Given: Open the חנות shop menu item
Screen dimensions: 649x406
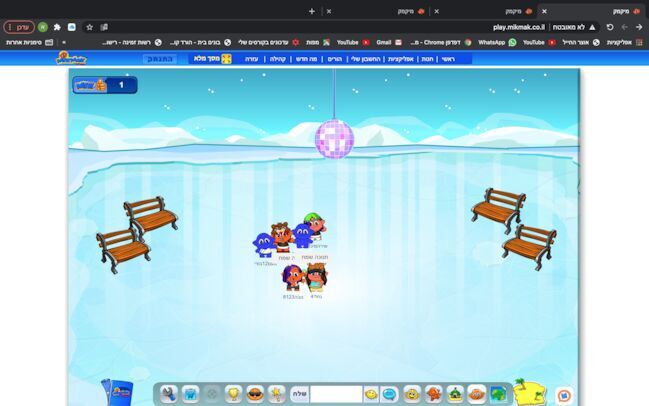Looking at the screenshot, I should [427, 59].
